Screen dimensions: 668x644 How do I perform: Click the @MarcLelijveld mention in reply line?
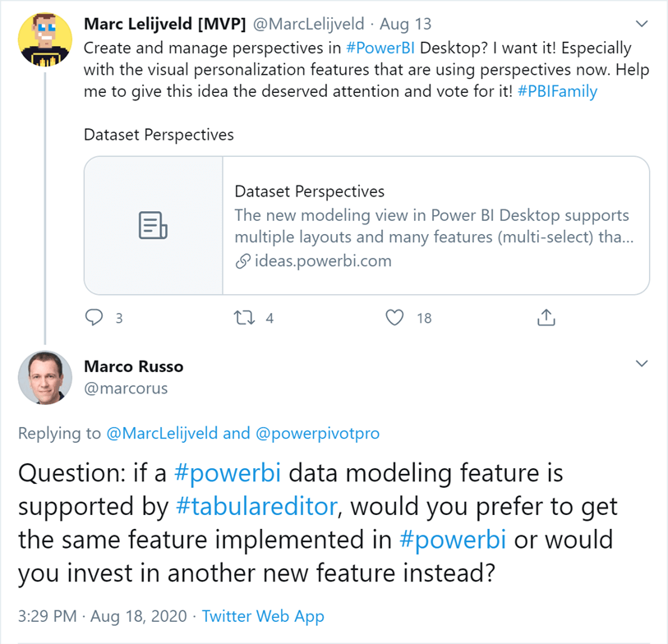162,433
